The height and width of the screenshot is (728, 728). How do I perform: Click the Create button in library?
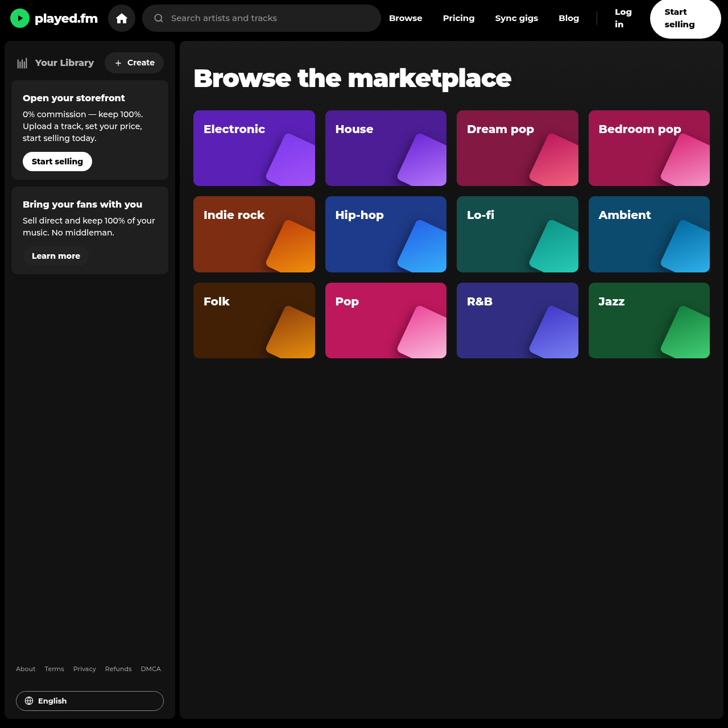[x=134, y=63]
